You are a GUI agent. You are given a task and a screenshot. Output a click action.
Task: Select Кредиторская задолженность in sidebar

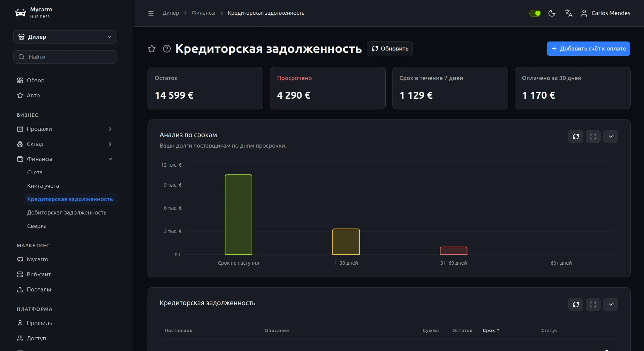click(x=70, y=199)
